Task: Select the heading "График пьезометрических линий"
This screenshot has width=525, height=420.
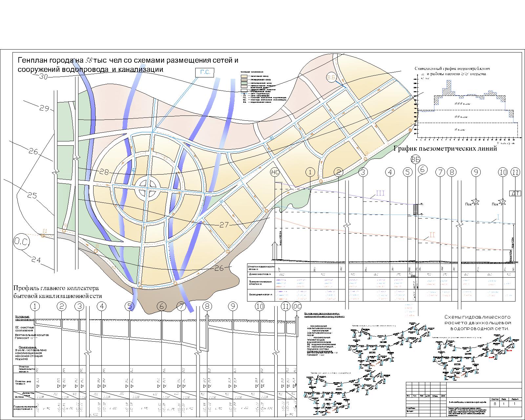Action: coord(445,149)
